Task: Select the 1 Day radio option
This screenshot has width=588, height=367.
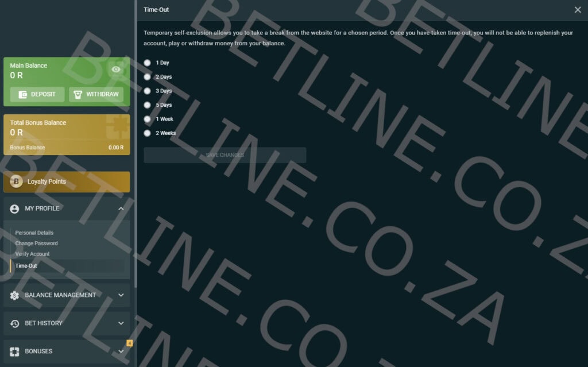Action: point(148,63)
